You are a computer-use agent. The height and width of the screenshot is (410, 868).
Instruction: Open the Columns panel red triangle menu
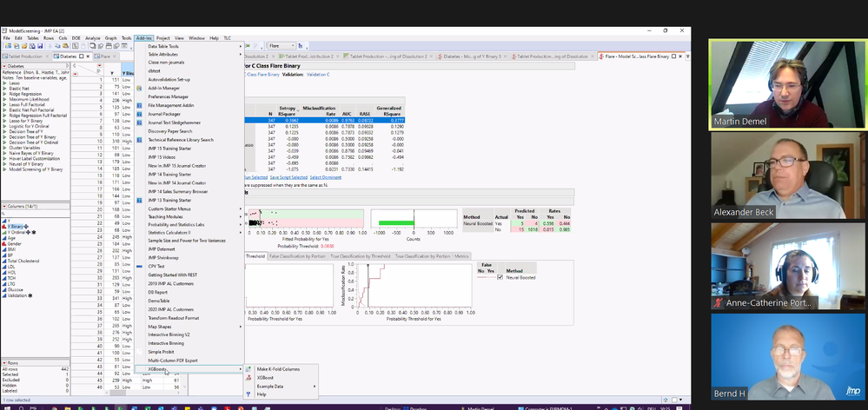3,207
